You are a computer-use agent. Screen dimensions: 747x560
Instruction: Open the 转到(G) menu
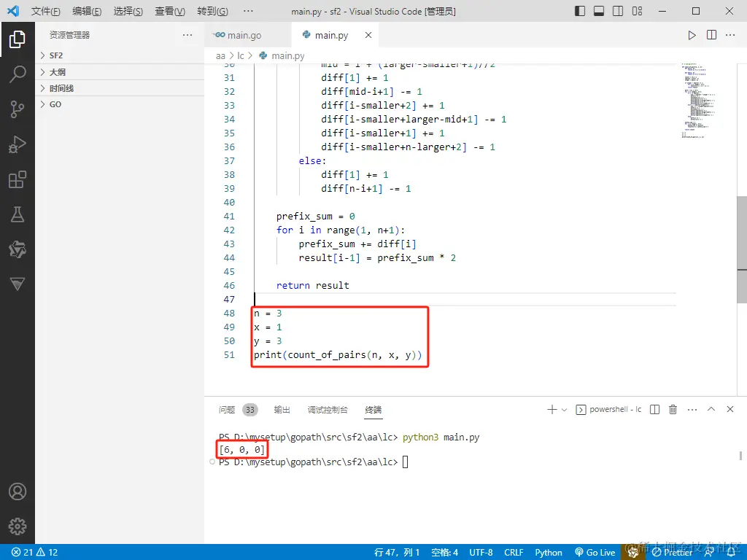(212, 11)
